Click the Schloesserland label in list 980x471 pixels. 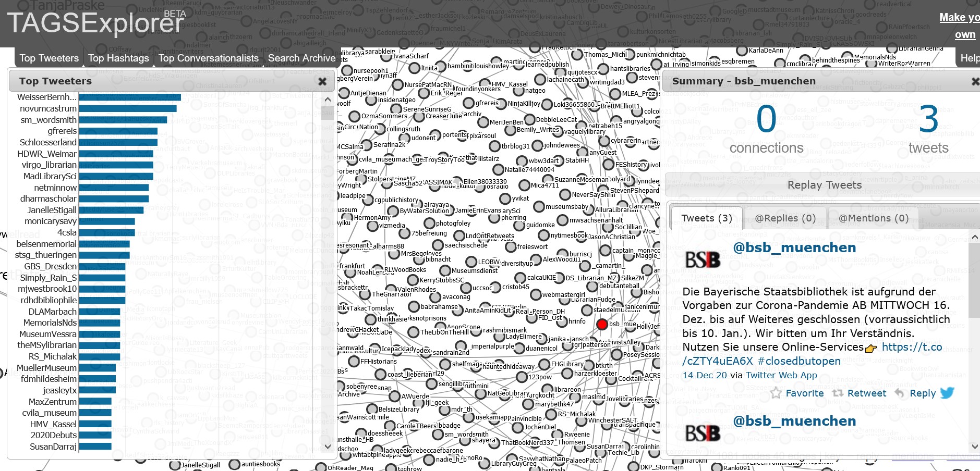coord(48,142)
